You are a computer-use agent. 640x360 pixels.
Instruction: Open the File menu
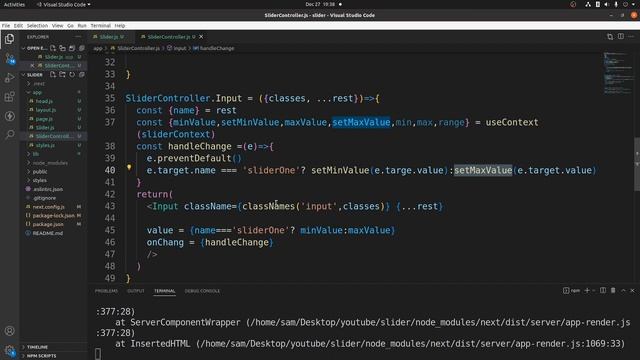coord(6,25)
